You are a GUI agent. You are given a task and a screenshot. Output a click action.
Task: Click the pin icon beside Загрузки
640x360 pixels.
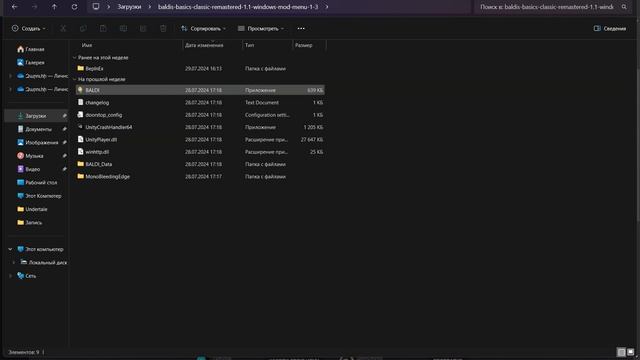[x=64, y=116]
